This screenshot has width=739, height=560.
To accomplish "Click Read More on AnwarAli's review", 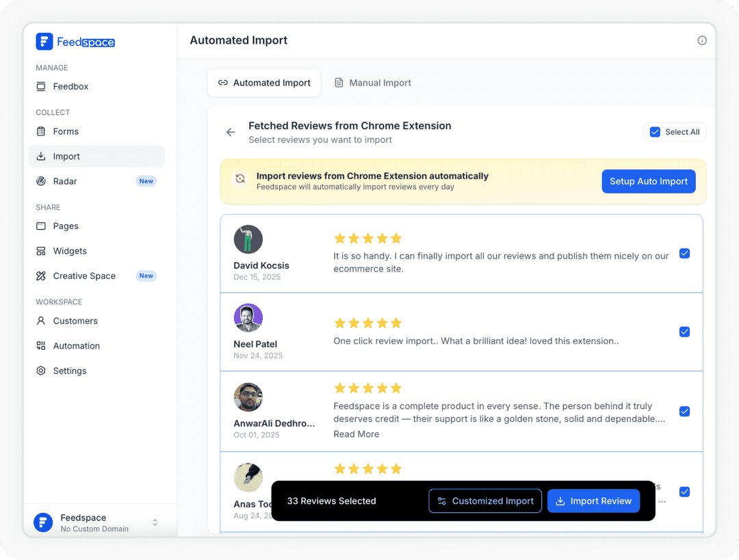I will click(356, 434).
